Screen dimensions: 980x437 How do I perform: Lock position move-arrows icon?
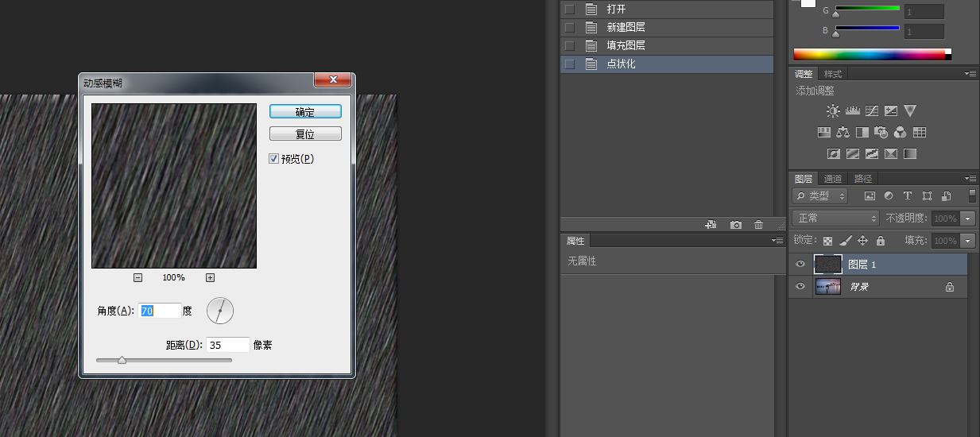863,241
